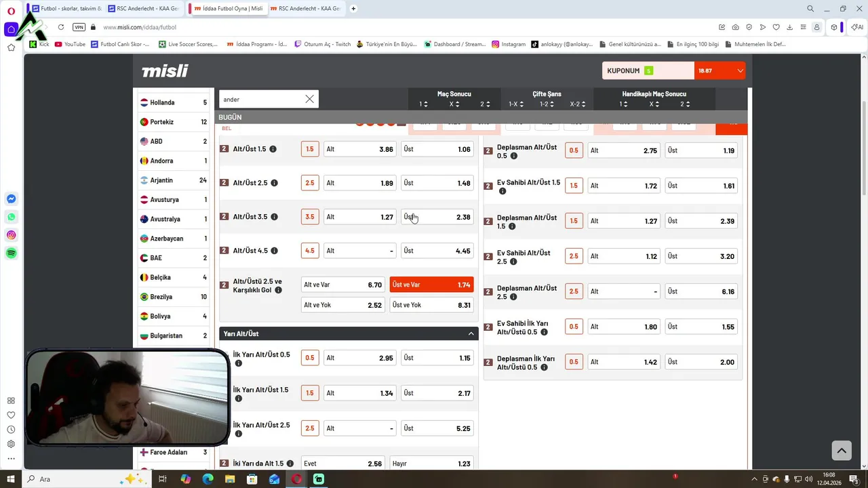Select Üst 1.48 for Alt/Üst 2.5
This screenshot has width=868, height=488.
click(x=437, y=183)
